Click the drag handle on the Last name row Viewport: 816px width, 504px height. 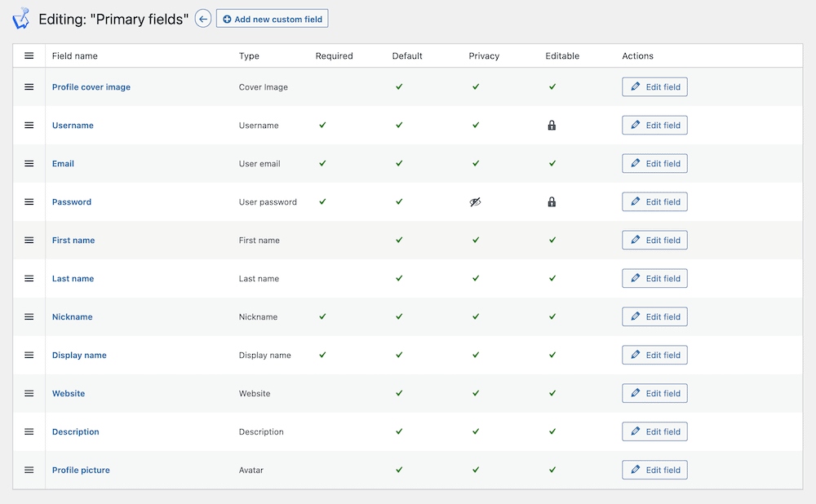(x=29, y=278)
